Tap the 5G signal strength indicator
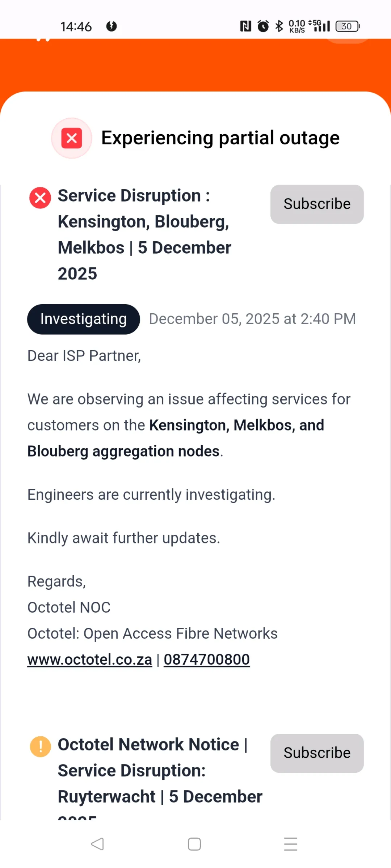The image size is (391, 868). [x=320, y=26]
